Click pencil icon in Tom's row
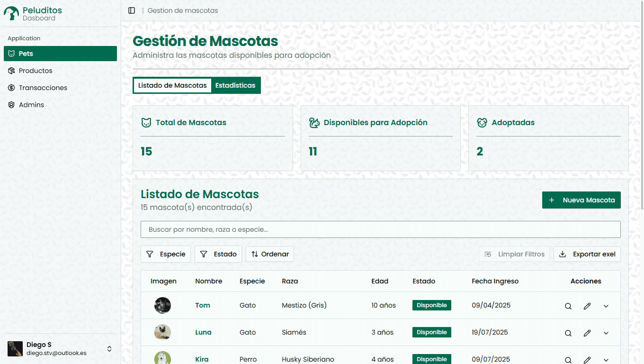Screen dimensions: 644x364 (587, 306)
